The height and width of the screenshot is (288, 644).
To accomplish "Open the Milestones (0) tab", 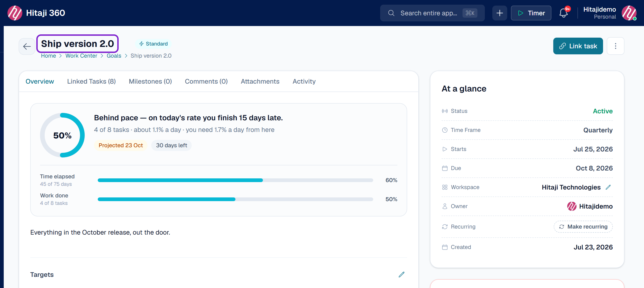I will pos(150,81).
